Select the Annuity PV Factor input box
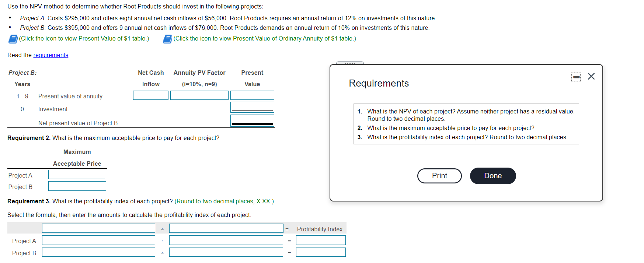The image size is (644, 263). [x=199, y=95]
